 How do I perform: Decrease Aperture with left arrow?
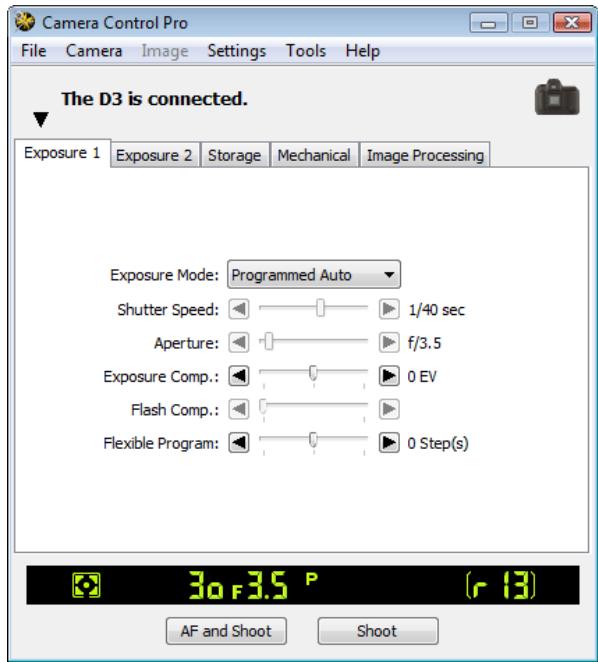(239, 342)
